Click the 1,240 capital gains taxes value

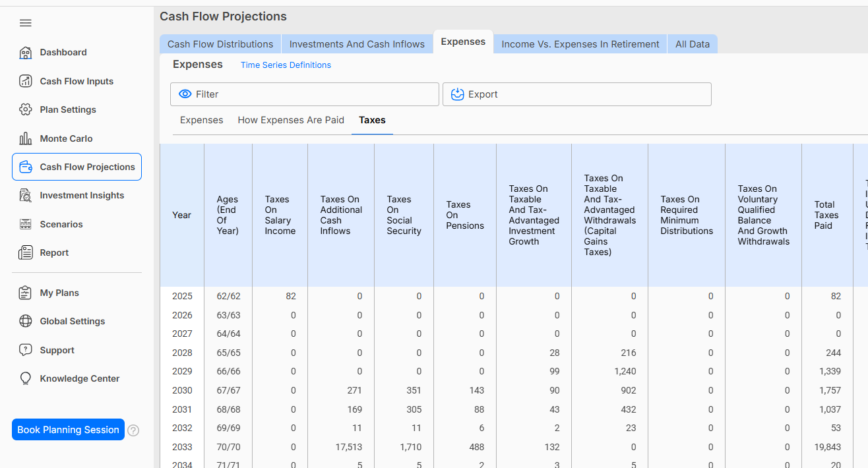point(625,372)
